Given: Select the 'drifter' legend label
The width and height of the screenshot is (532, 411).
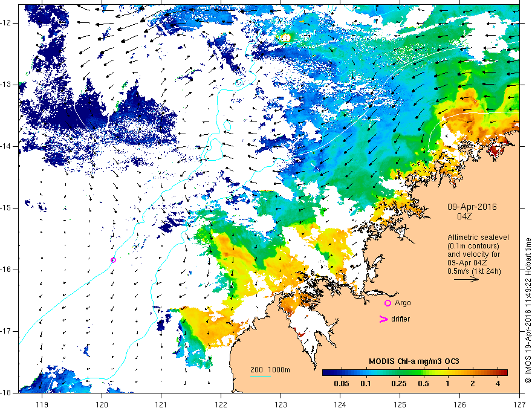Looking at the screenshot, I should 400,319.
